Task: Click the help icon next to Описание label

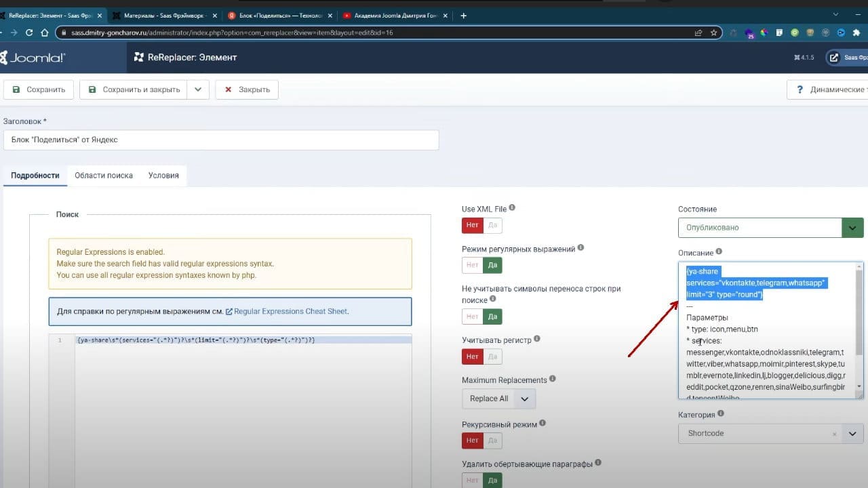Action: [x=719, y=252]
